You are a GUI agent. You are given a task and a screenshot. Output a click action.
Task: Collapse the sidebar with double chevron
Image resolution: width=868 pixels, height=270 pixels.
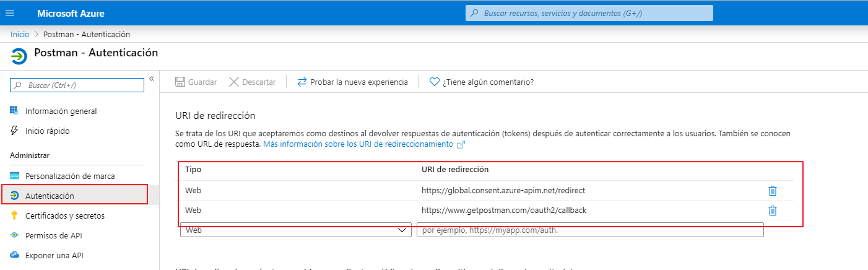tap(152, 79)
